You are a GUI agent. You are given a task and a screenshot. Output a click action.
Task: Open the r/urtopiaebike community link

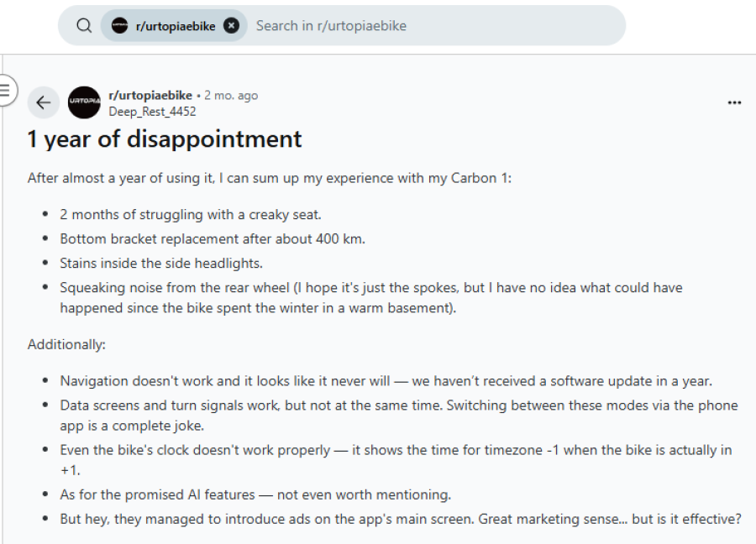[150, 95]
